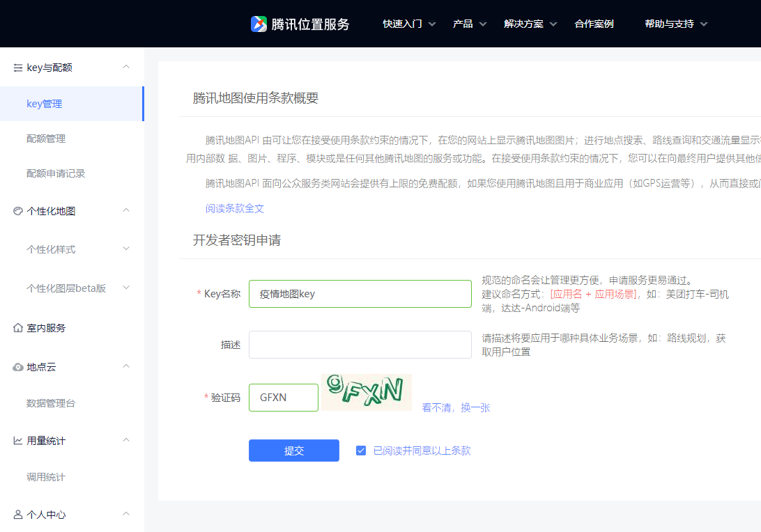Toggle the 已阅读并同意以上条款 checkbox

360,451
